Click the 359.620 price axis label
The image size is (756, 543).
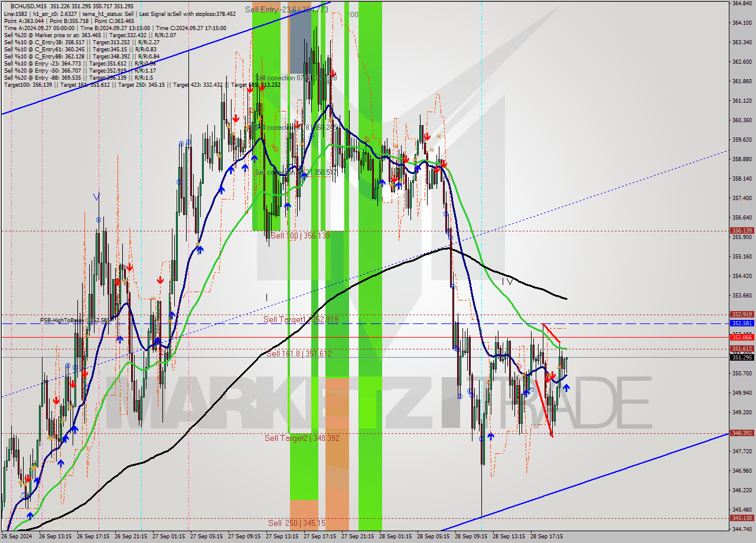tap(742, 139)
